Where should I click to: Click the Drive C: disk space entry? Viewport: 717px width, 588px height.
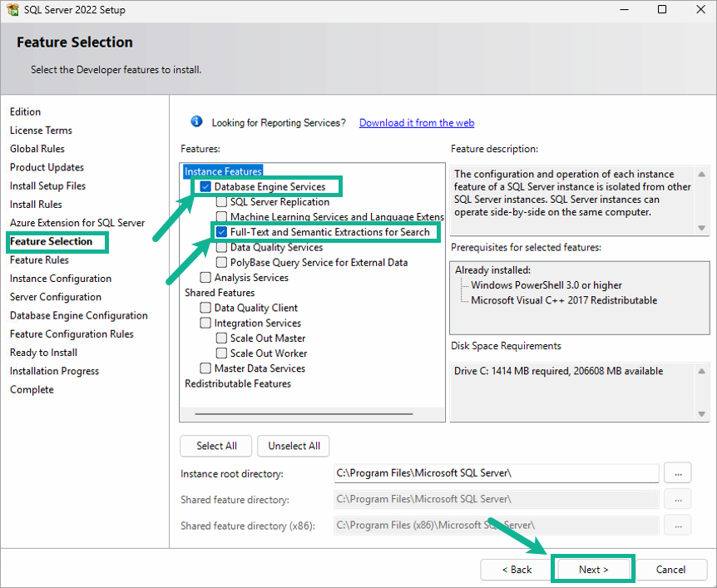(558, 371)
